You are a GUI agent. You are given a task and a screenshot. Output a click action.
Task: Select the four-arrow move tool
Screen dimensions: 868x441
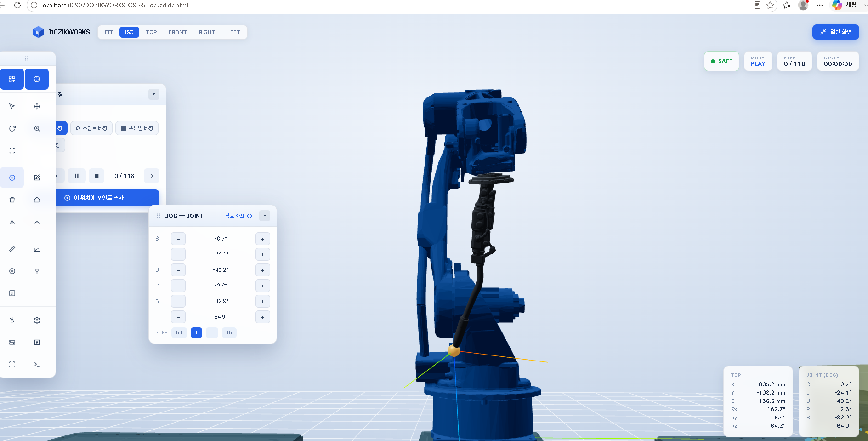click(x=37, y=107)
